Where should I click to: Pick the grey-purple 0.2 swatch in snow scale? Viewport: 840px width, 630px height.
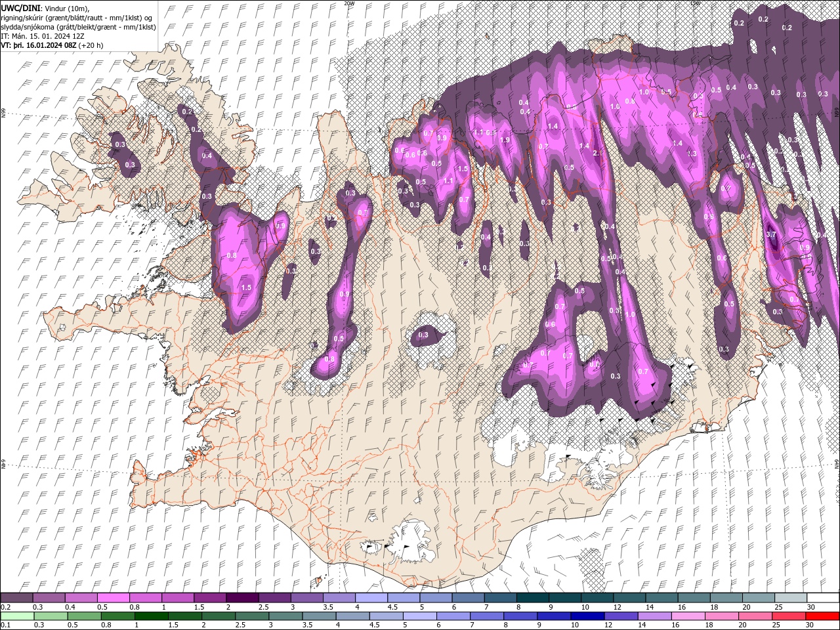coord(16,597)
